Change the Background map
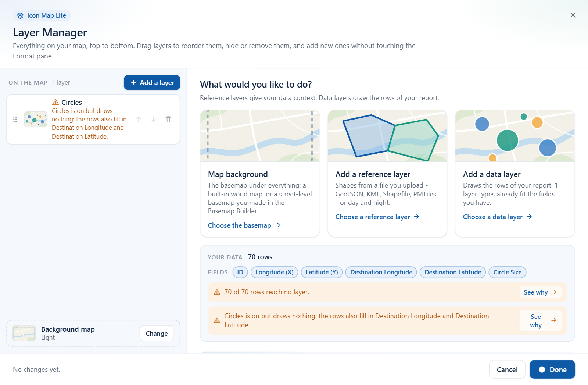Screen dimensions: 588x385 click(x=157, y=334)
